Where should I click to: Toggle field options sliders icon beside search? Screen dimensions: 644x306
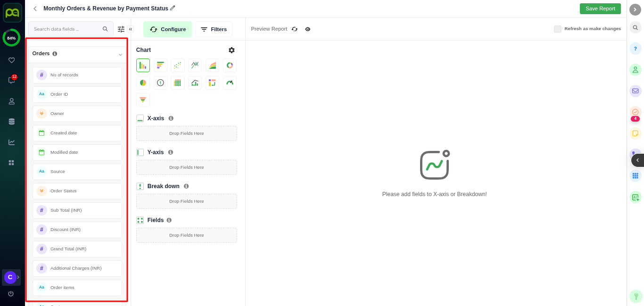point(121,29)
